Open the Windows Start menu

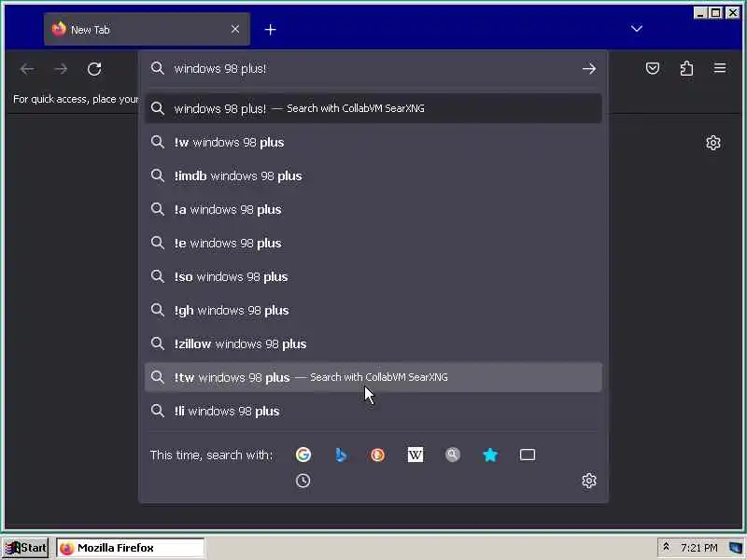coord(26,548)
